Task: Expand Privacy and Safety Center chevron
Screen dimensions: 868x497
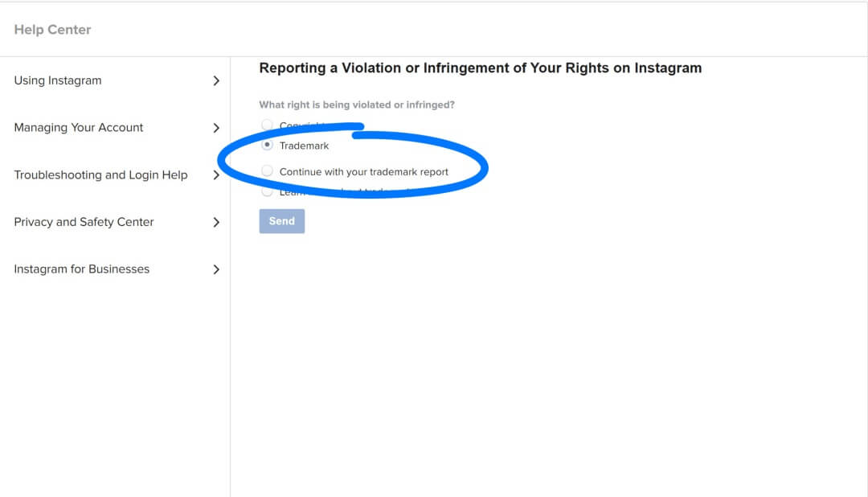Action: [x=216, y=222]
